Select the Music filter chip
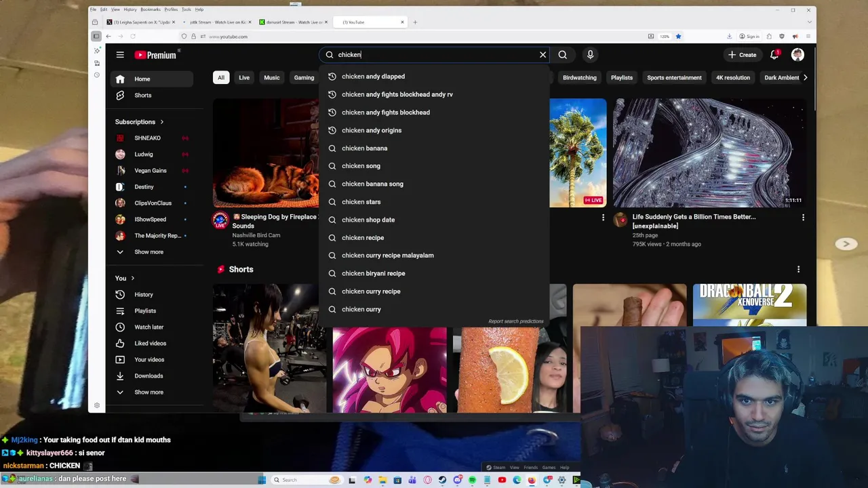This screenshot has width=868, height=488. tap(272, 78)
